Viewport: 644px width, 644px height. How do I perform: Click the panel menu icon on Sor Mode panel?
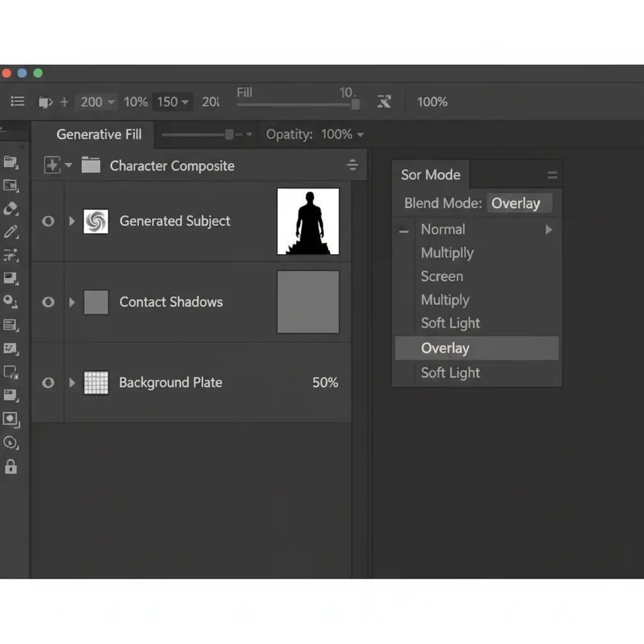point(552,175)
